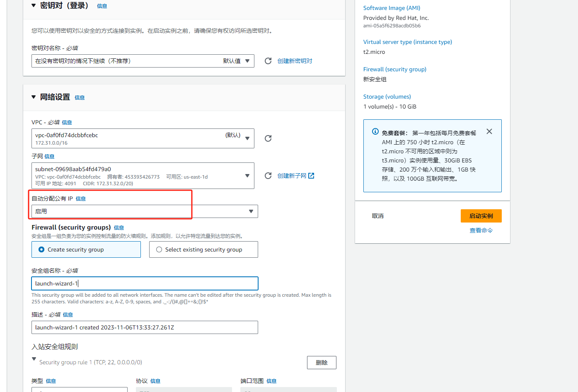Click 创建新密钥对 link
The height and width of the screenshot is (392, 578).
[x=295, y=61]
